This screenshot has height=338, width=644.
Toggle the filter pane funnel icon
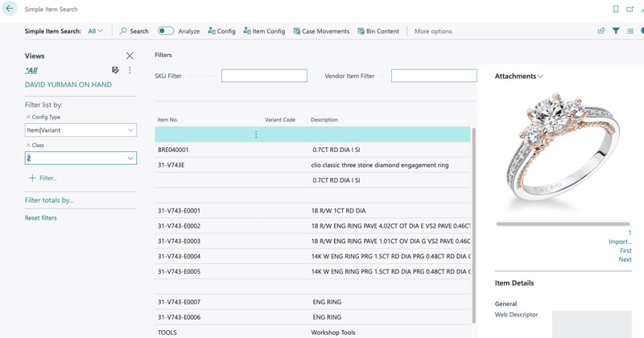click(616, 31)
